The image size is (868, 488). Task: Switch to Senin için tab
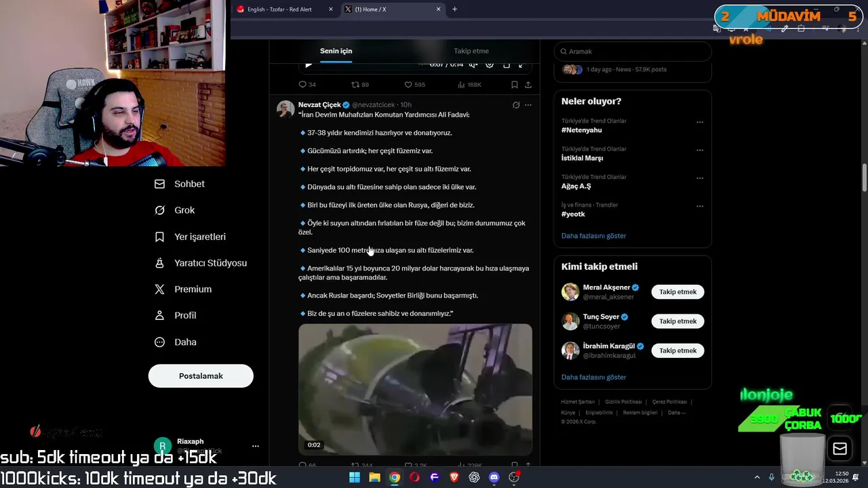[x=336, y=51]
